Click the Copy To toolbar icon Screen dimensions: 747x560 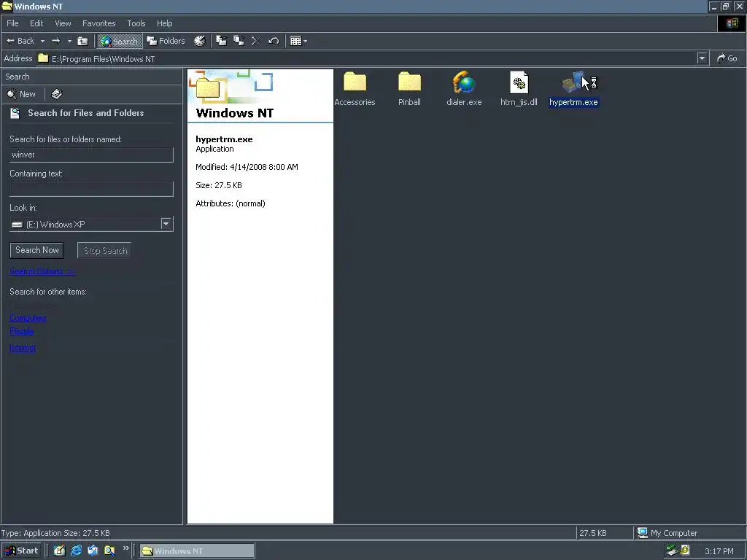point(239,41)
